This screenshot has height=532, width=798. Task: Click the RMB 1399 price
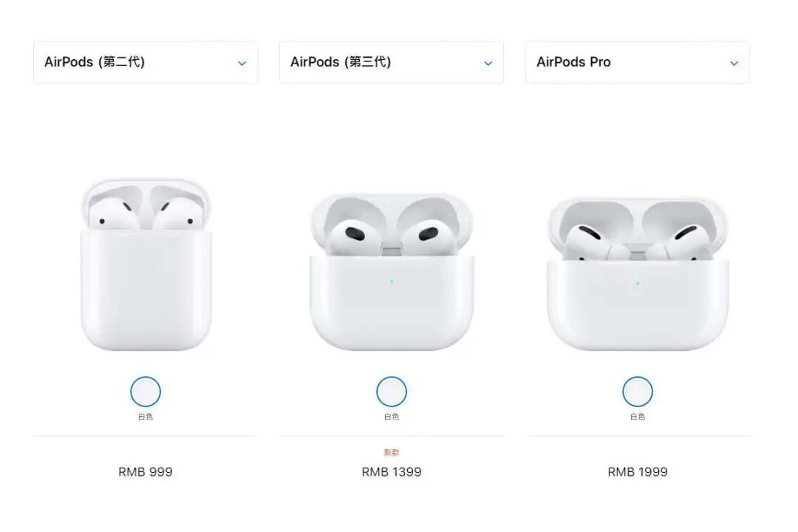coord(392,472)
